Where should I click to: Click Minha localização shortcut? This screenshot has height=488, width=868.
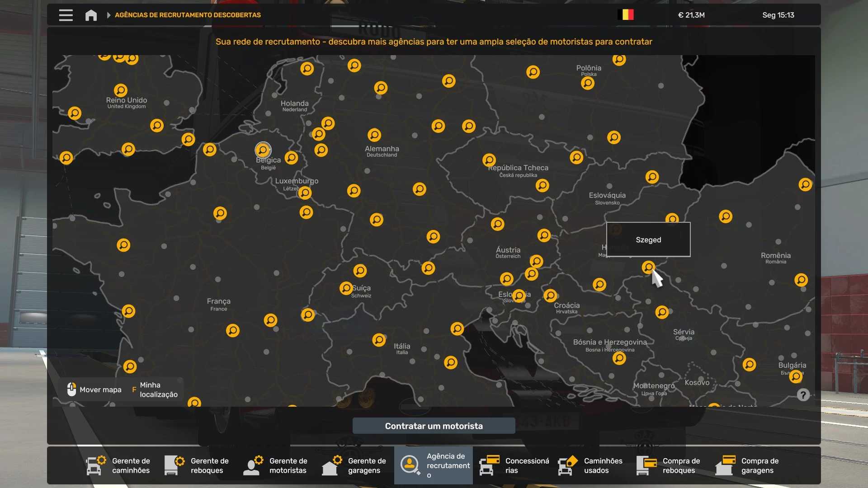pos(156,389)
